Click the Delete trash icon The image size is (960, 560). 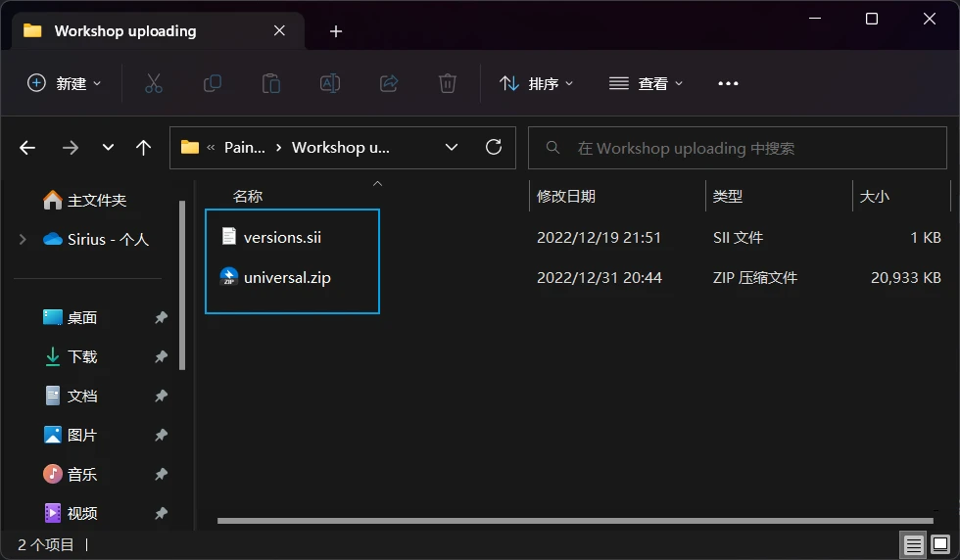click(448, 83)
